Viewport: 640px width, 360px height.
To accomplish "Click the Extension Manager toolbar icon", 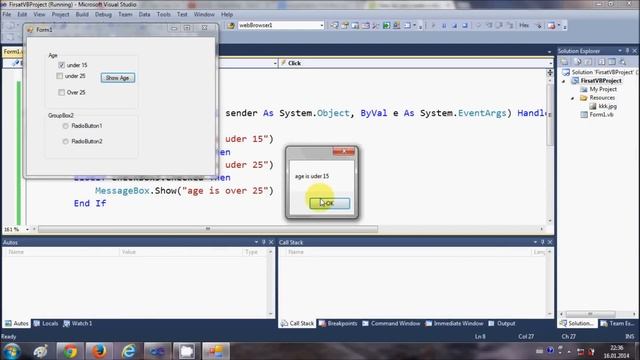I will coord(396,25).
